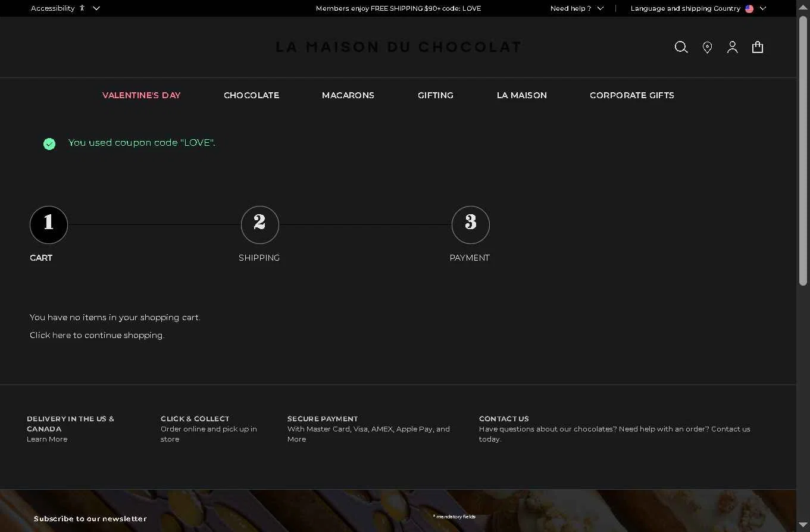Select step 1 Cart circle
Screen dimensions: 810x532
[49, 225]
